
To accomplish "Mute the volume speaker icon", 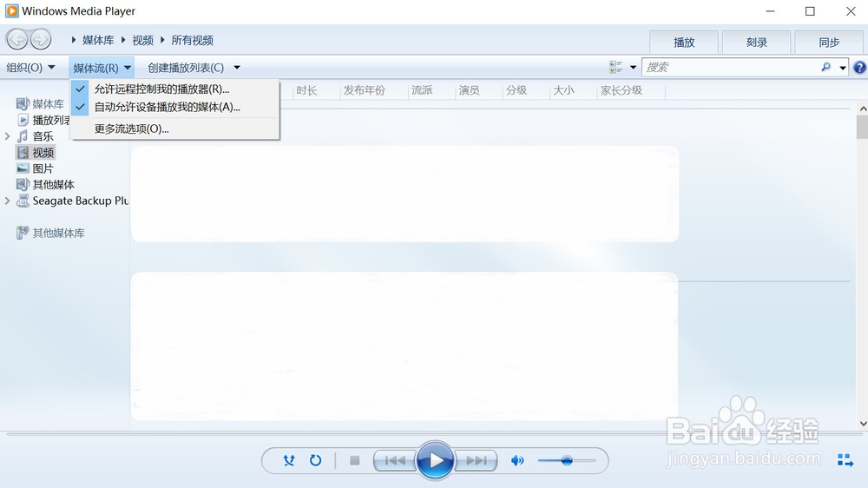I will (x=517, y=460).
